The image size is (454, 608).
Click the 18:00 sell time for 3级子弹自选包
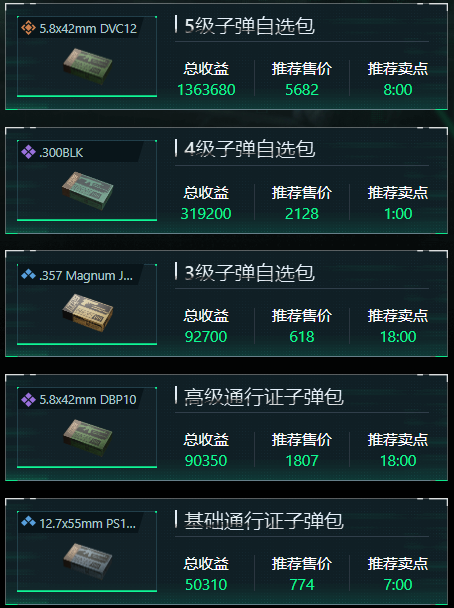point(398,337)
